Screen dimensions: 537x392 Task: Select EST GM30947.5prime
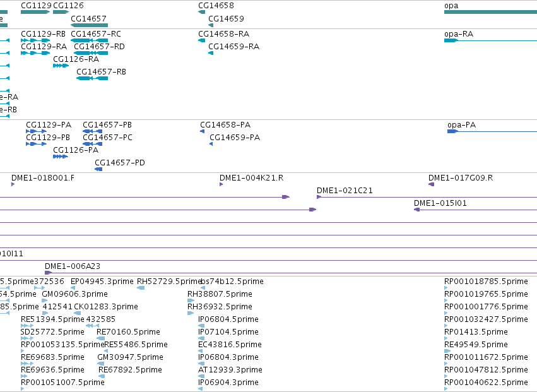pos(130,357)
